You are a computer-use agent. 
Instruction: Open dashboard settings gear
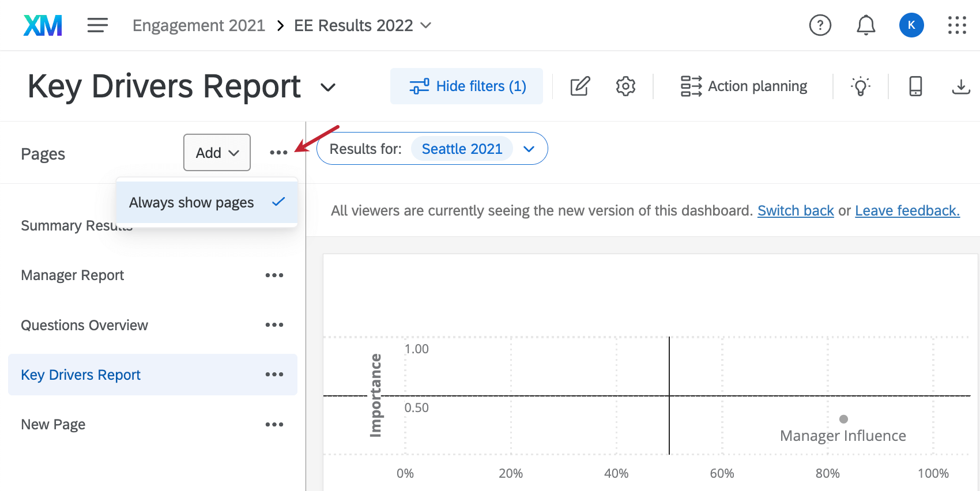pos(625,86)
